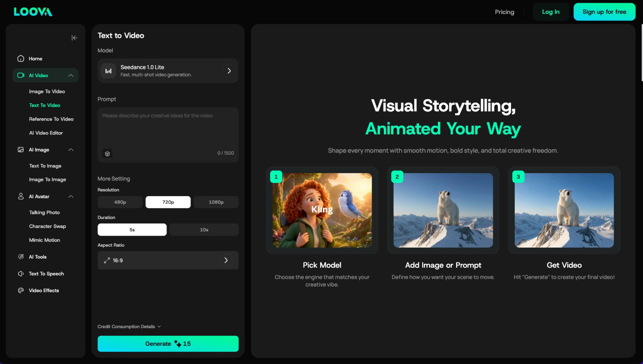Viewport: 643px width, 364px height.
Task: Click the prompt inspiration cube icon
Action: click(107, 154)
